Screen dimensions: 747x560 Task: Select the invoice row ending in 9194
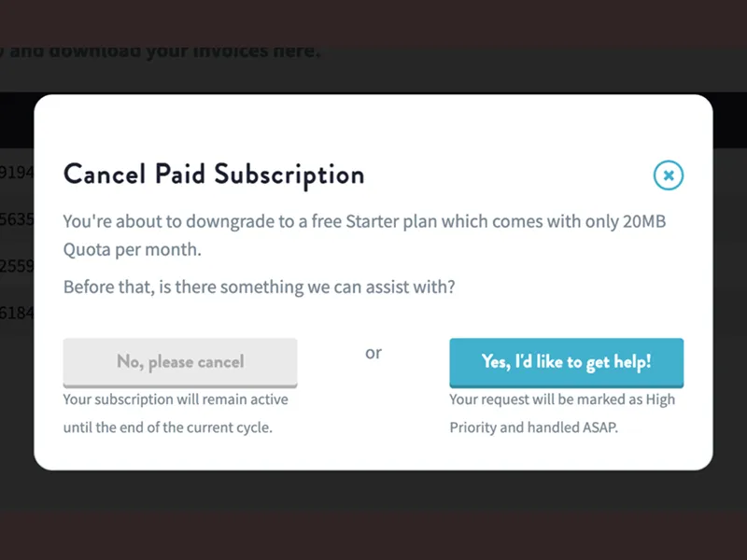(16, 173)
